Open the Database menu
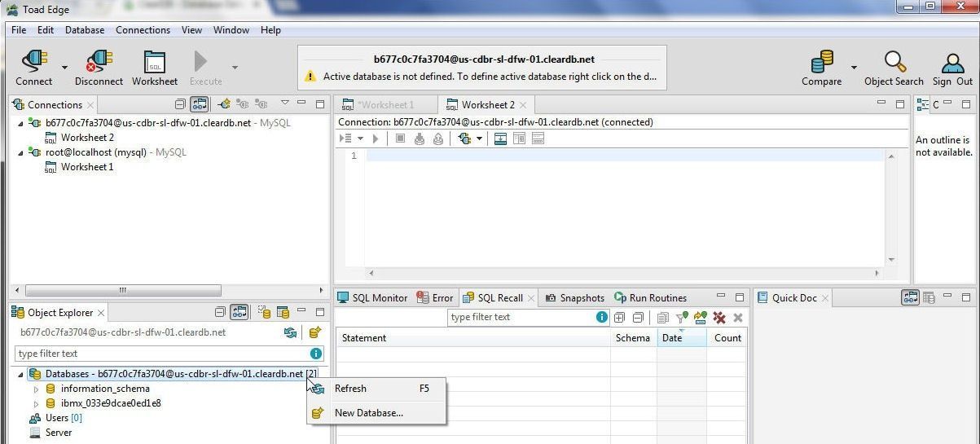Viewport: 980px width, 444px height. [x=85, y=30]
